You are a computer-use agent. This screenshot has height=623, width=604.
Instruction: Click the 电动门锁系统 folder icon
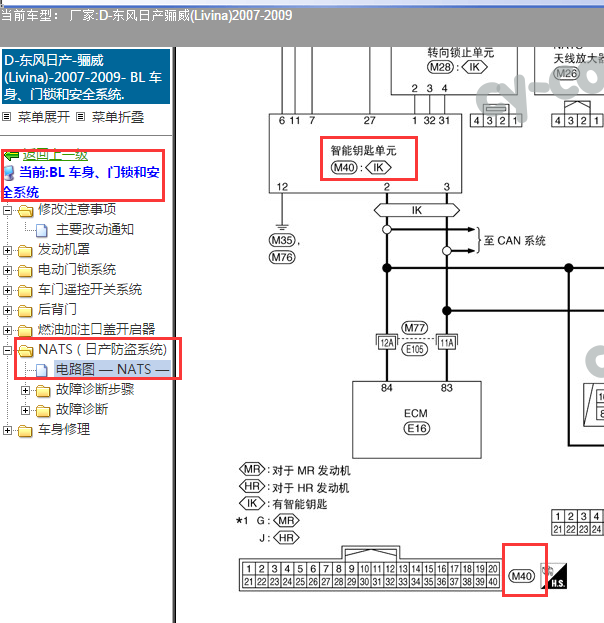point(25,271)
